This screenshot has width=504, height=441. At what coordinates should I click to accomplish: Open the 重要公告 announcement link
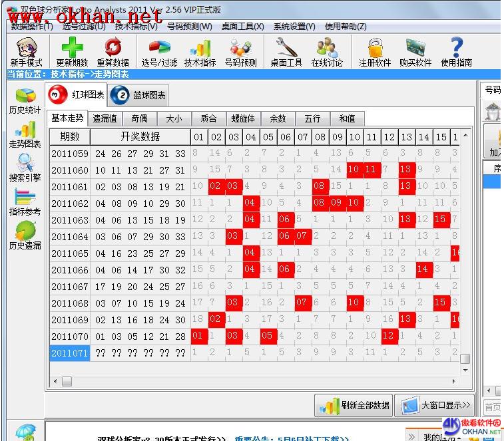point(292,438)
